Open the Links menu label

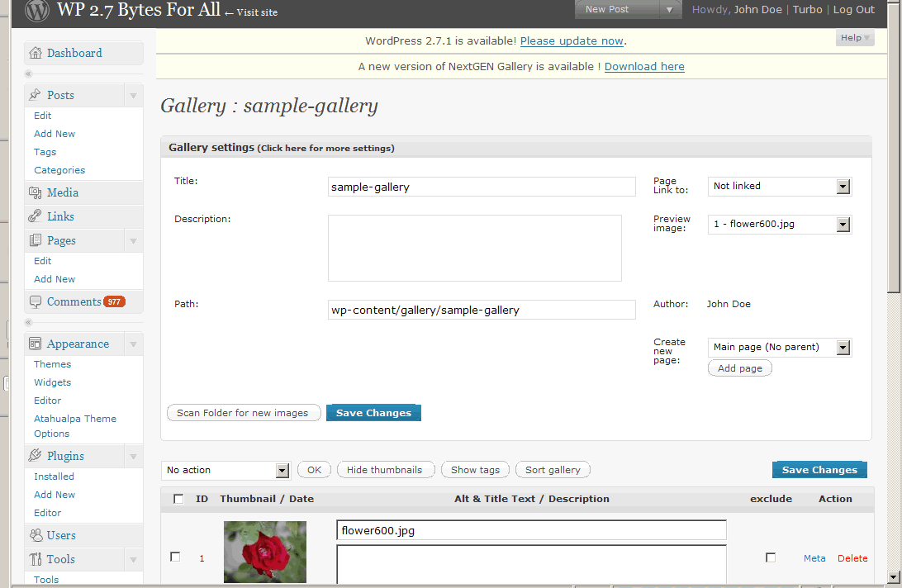point(60,216)
